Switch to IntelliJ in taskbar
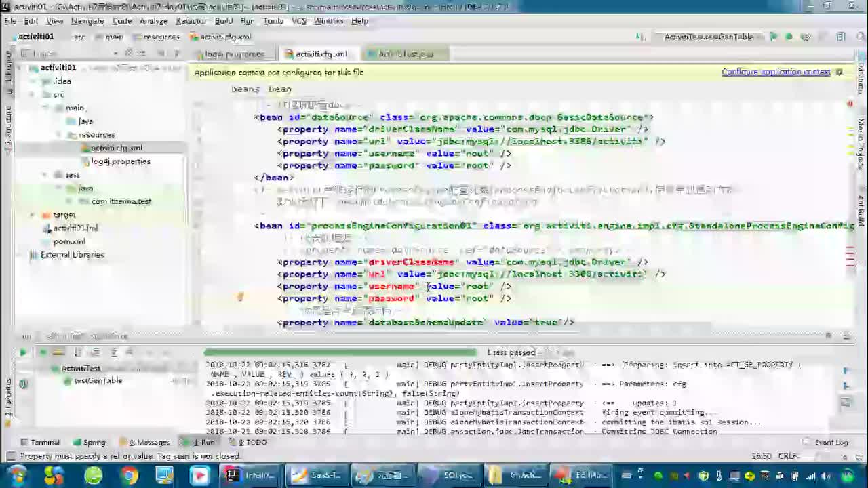The width and height of the screenshot is (868, 488). [x=252, y=475]
